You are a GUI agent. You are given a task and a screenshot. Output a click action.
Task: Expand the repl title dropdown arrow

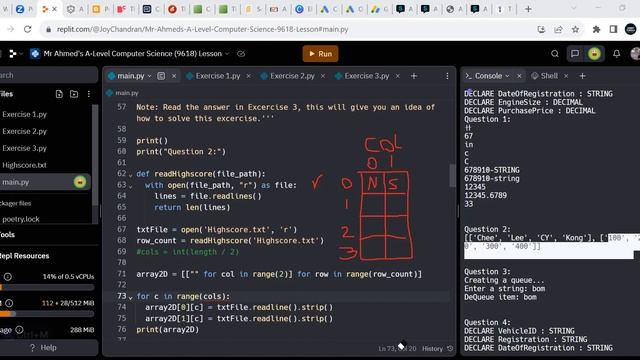pyautogui.click(x=227, y=54)
